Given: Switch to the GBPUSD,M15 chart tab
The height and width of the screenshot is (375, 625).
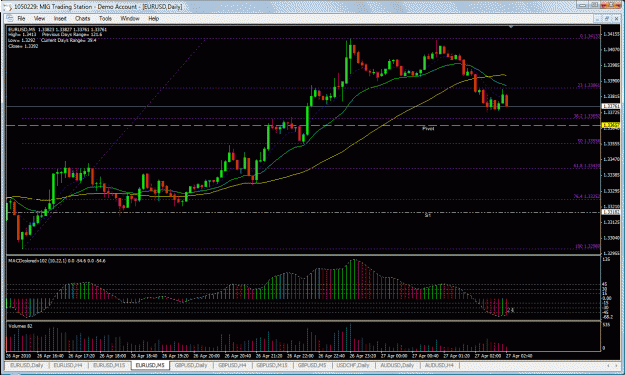Looking at the screenshot, I should point(272,365).
